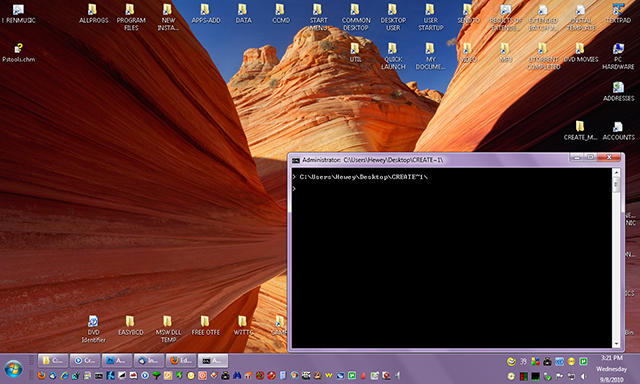This screenshot has width=640, height=384.
Task: Select the UTORRENT COMPLETED folder
Action: [x=543, y=56]
